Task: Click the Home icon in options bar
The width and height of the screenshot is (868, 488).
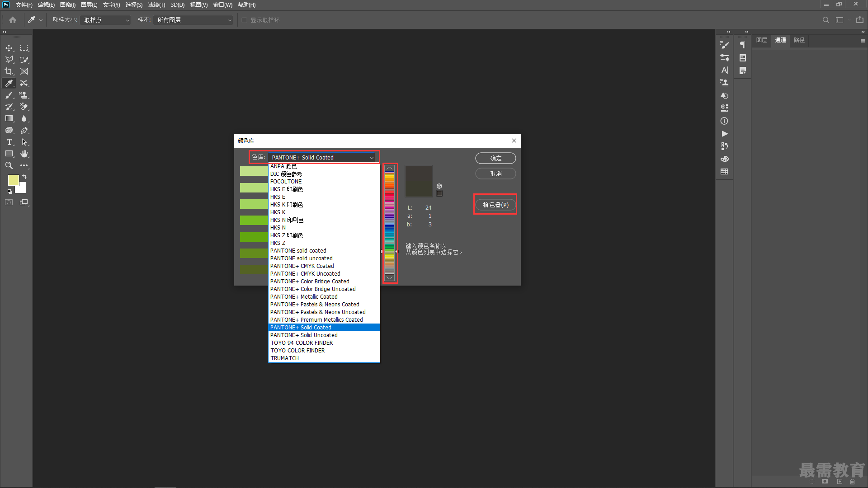Action: [13, 20]
